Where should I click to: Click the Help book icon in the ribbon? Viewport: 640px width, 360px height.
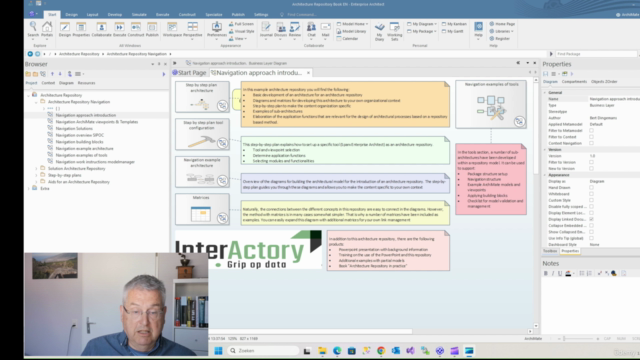click(478, 30)
